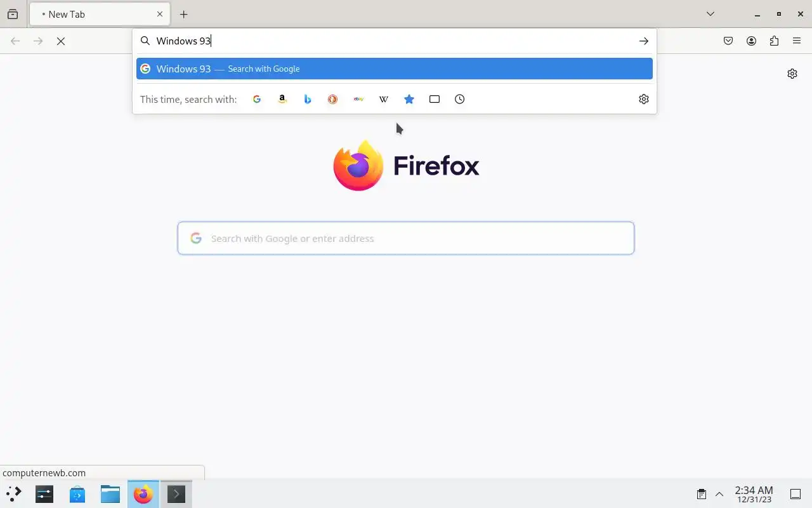Open the terminal from the taskbar

click(176, 493)
